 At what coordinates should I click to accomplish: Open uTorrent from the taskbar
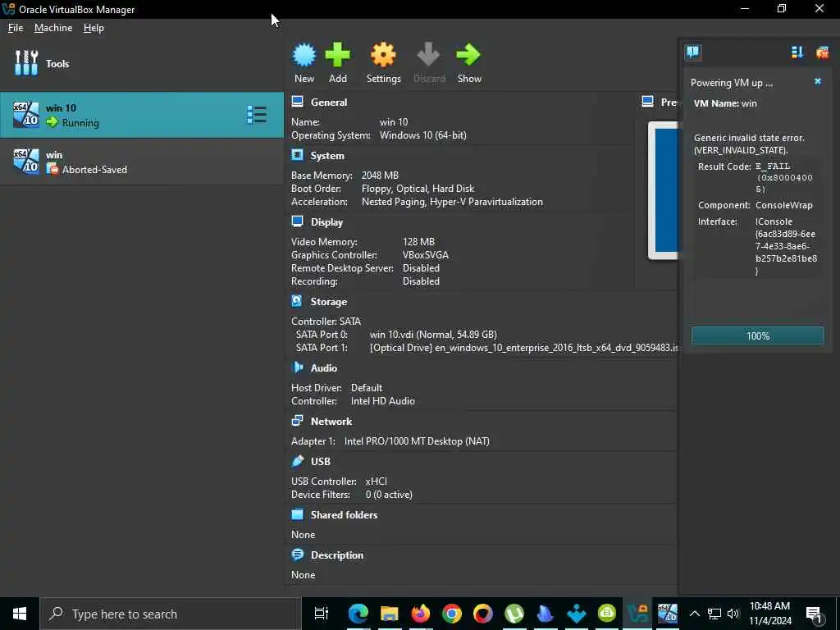pos(514,614)
